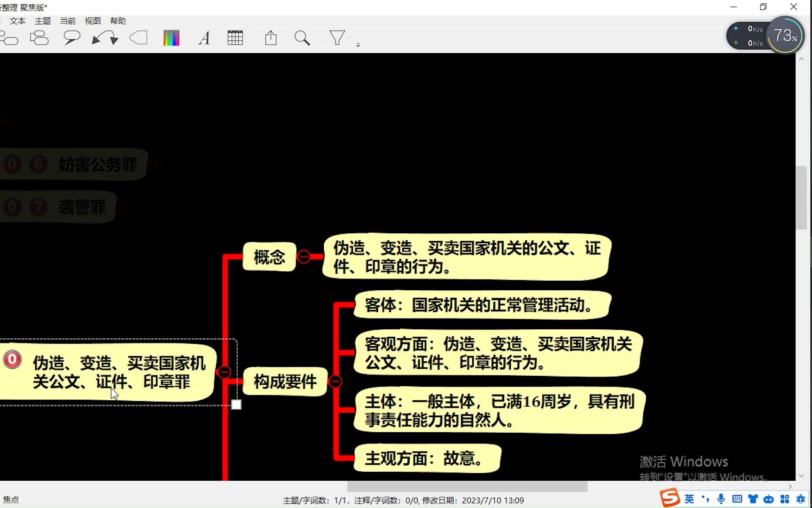Click the scroll right arrow
Image resolution: width=812 pixels, height=508 pixels.
click(x=790, y=486)
